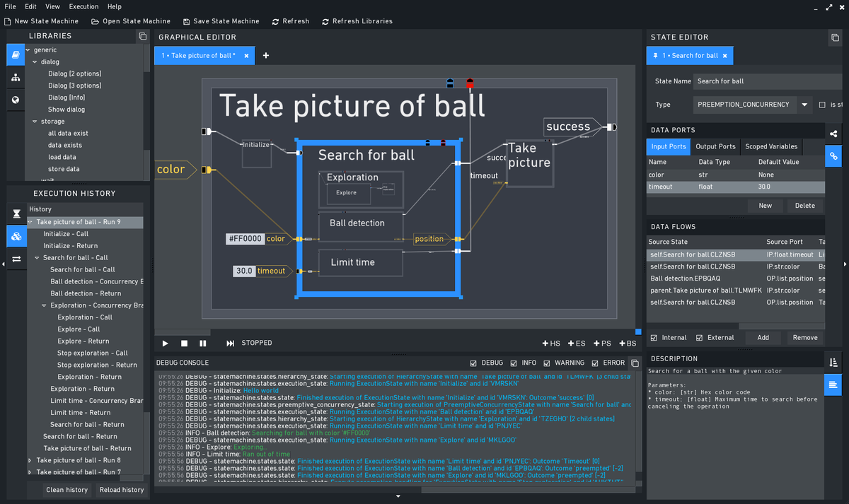Screen dimensions: 849x504
Task: Click the globe icon in left sidebar
Action: tap(14, 100)
